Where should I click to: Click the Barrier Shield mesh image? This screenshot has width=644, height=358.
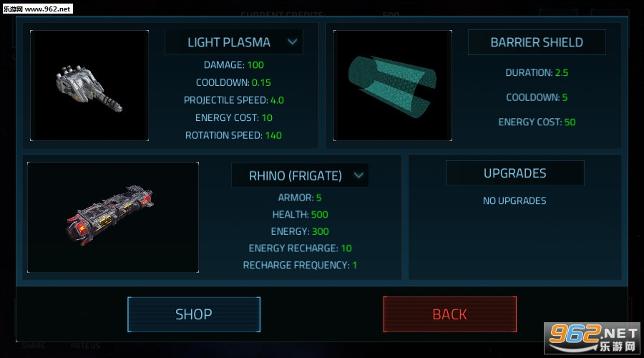[x=392, y=85]
